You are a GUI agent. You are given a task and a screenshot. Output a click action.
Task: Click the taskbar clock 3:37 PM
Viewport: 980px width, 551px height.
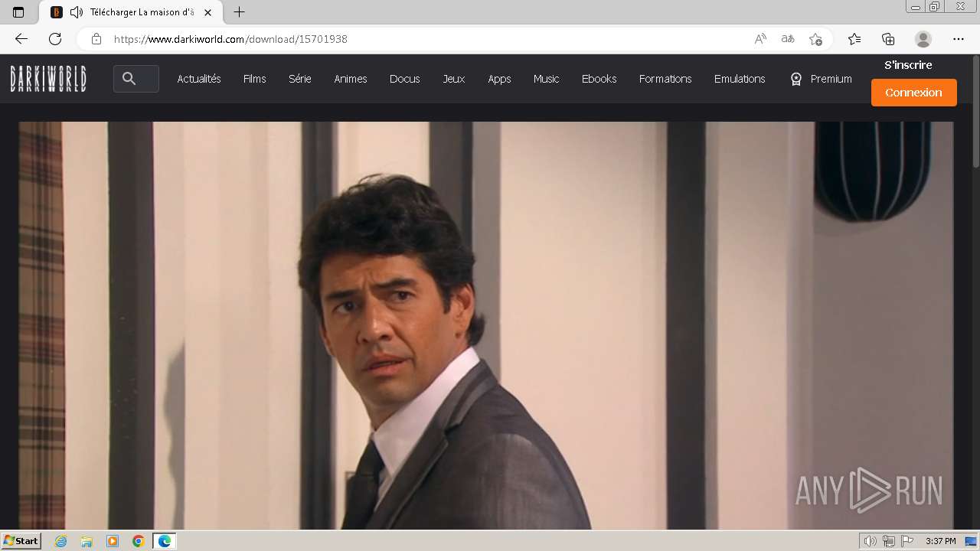940,541
